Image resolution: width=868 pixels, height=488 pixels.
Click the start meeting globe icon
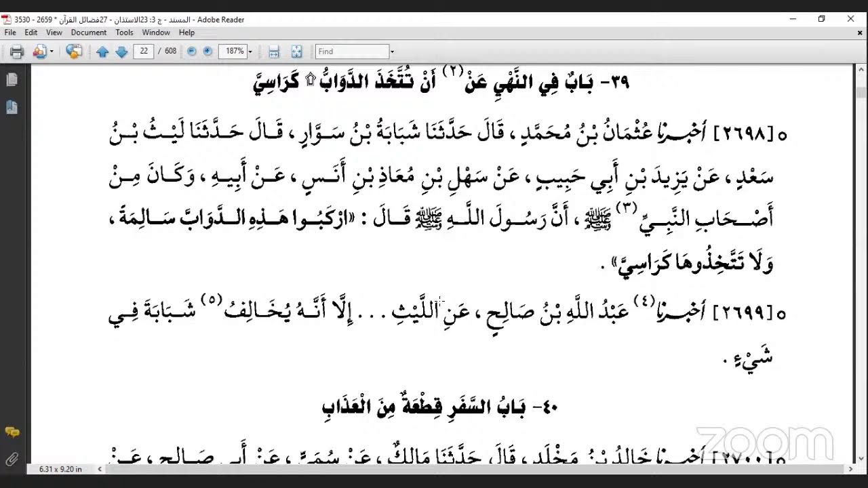click(x=74, y=52)
